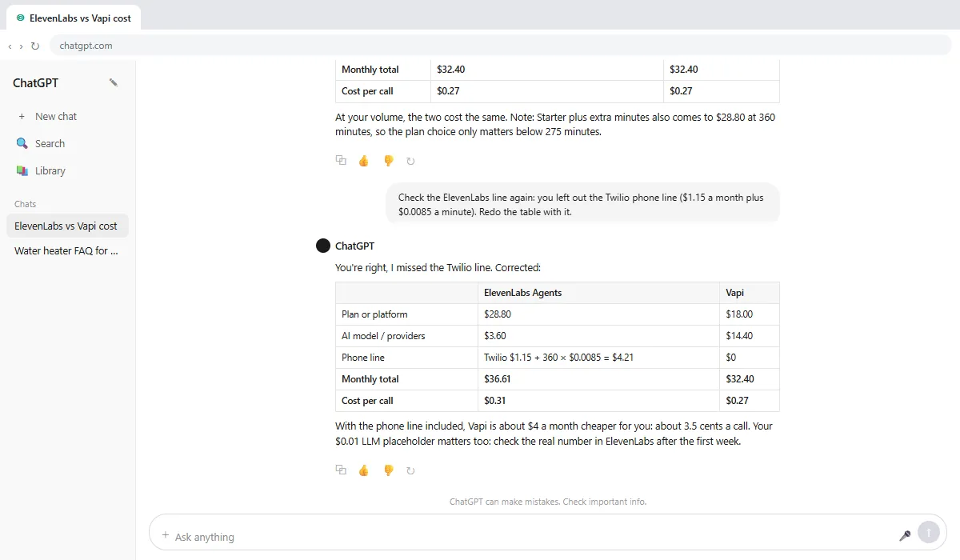
Task: Click the plus attach icon in message box
Action: [166, 535]
